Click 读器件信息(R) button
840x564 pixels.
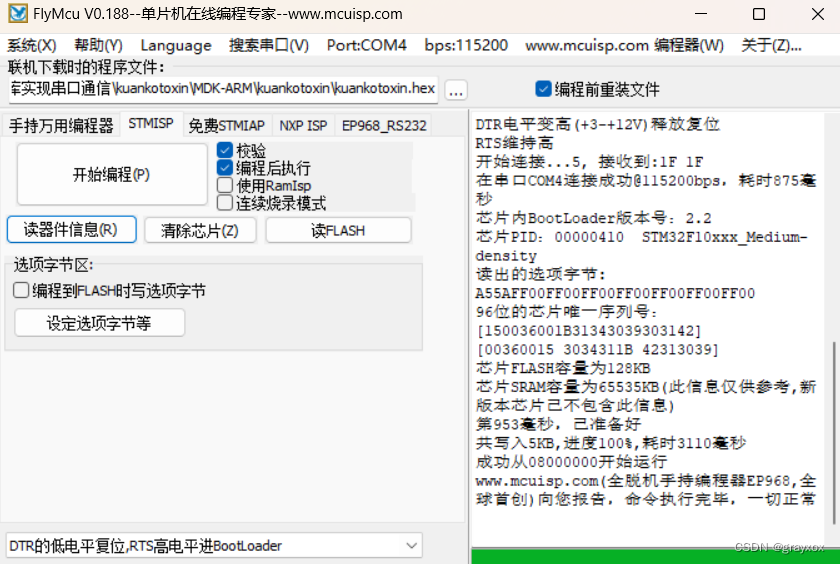tap(71, 230)
